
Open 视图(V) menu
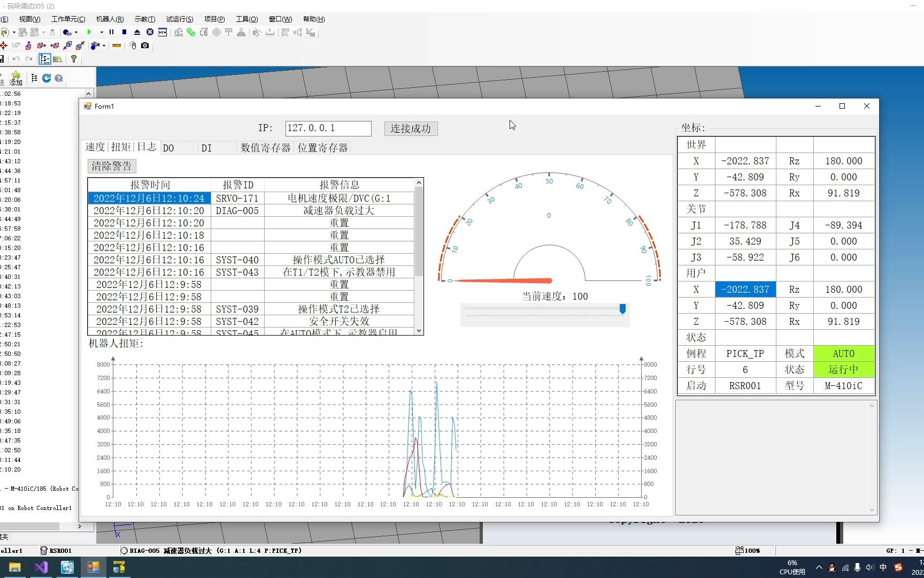(x=29, y=19)
